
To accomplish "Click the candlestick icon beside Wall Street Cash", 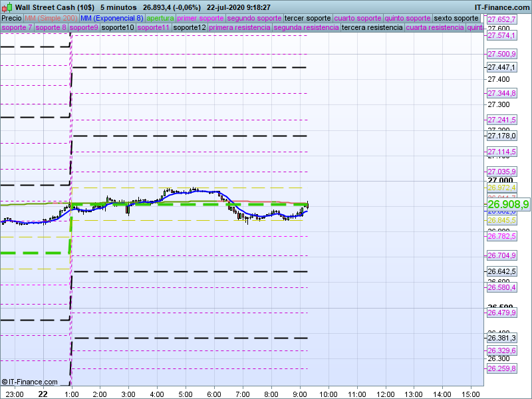I will (x=7, y=7).
